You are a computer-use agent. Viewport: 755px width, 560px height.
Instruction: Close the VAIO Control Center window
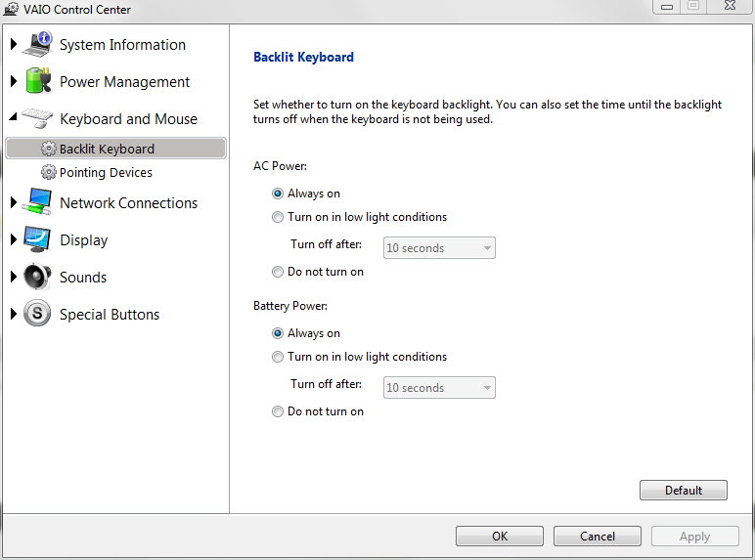click(730, 6)
